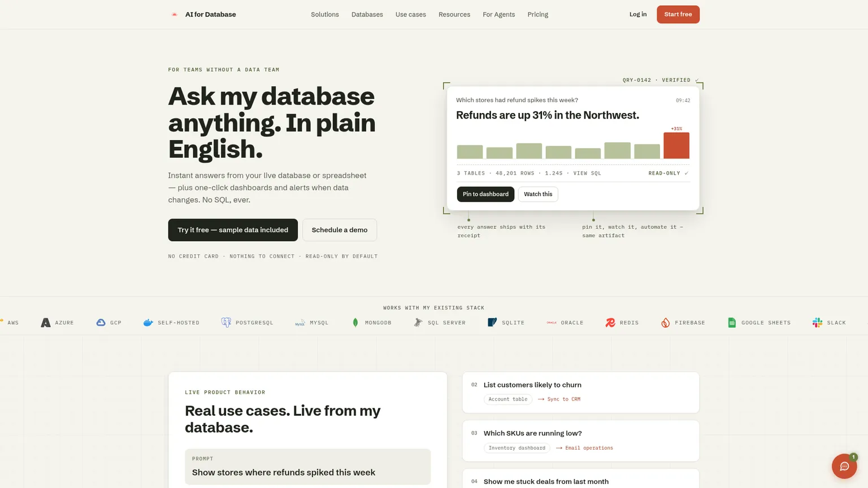Open the Use cases menu
868x488 pixels.
411,15
